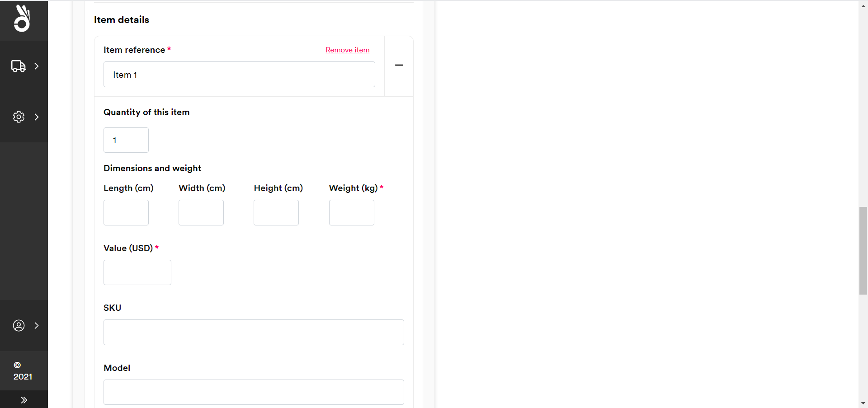The height and width of the screenshot is (408, 868).
Task: Click into the Model text field
Action: tap(254, 392)
